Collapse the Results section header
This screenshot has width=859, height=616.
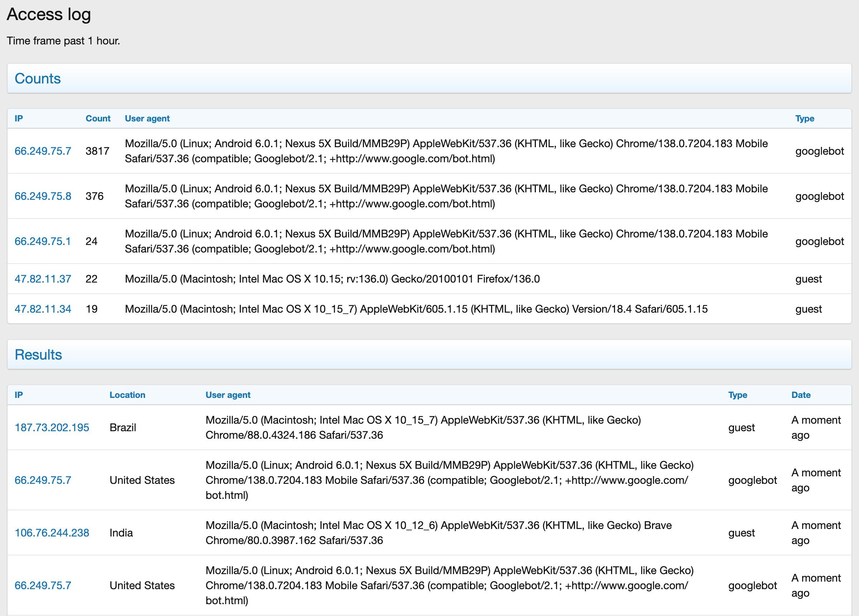[x=38, y=355]
